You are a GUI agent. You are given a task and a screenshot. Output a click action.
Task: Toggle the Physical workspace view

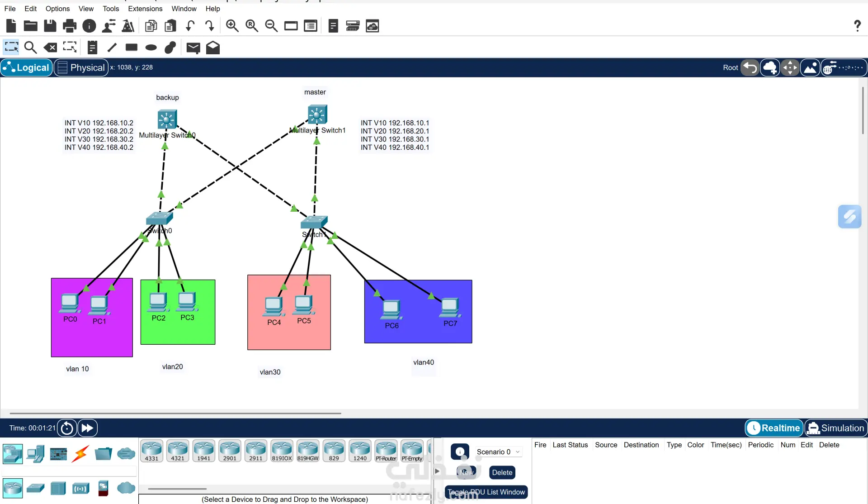click(x=81, y=67)
